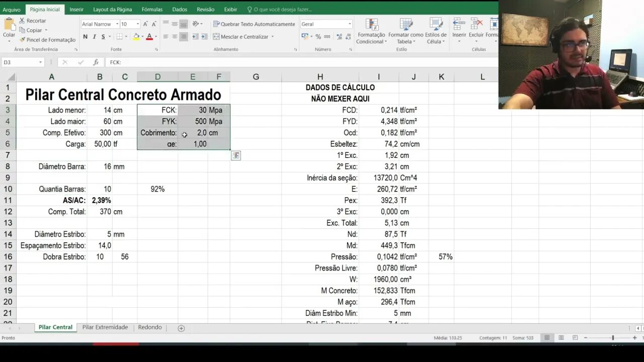Switch to the Revisão tab
Image resolution: width=644 pixels, height=362 pixels.
[x=205, y=10]
